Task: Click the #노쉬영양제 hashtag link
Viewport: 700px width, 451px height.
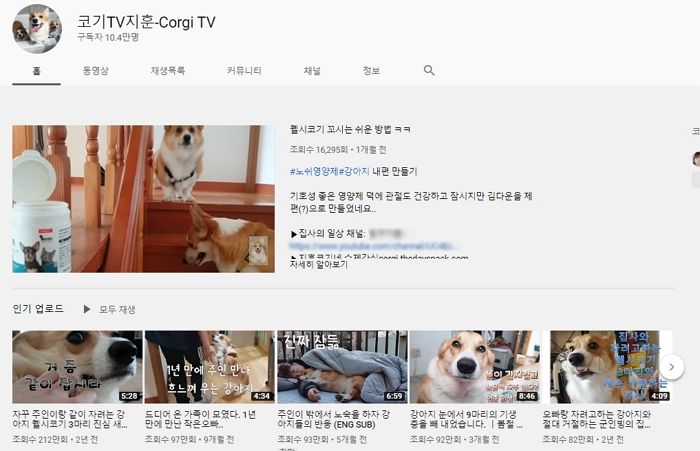Action: [x=314, y=171]
